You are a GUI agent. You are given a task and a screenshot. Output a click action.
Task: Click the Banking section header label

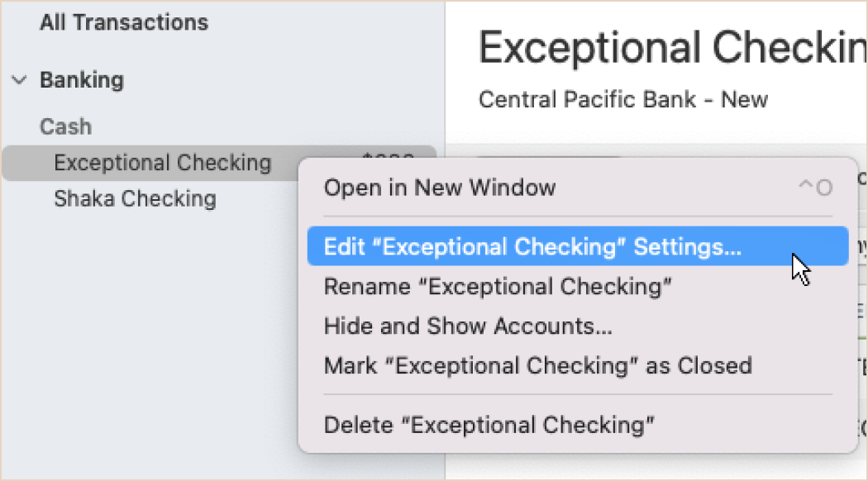click(x=82, y=80)
